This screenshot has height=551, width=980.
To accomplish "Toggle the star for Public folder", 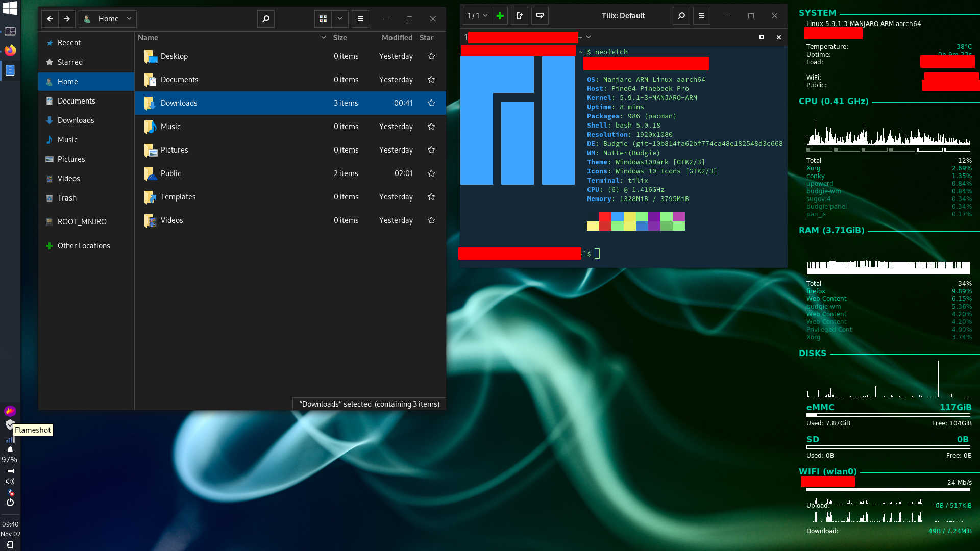I will [431, 173].
